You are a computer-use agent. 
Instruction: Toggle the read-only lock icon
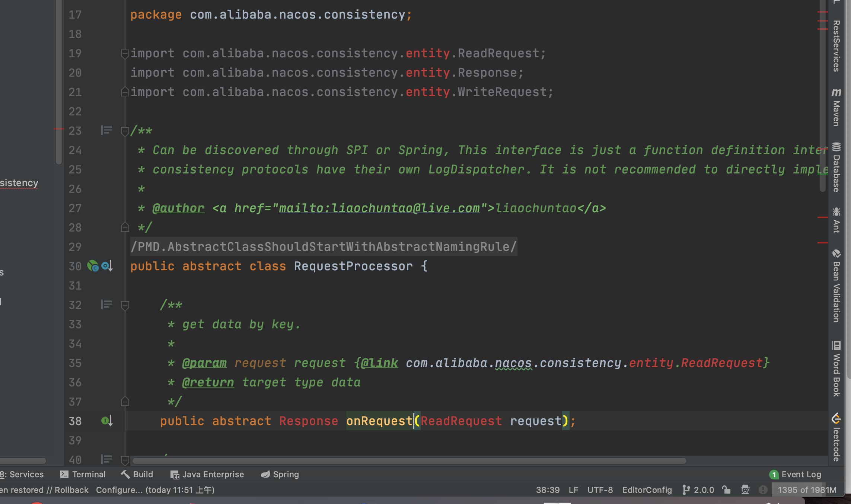[x=726, y=490]
